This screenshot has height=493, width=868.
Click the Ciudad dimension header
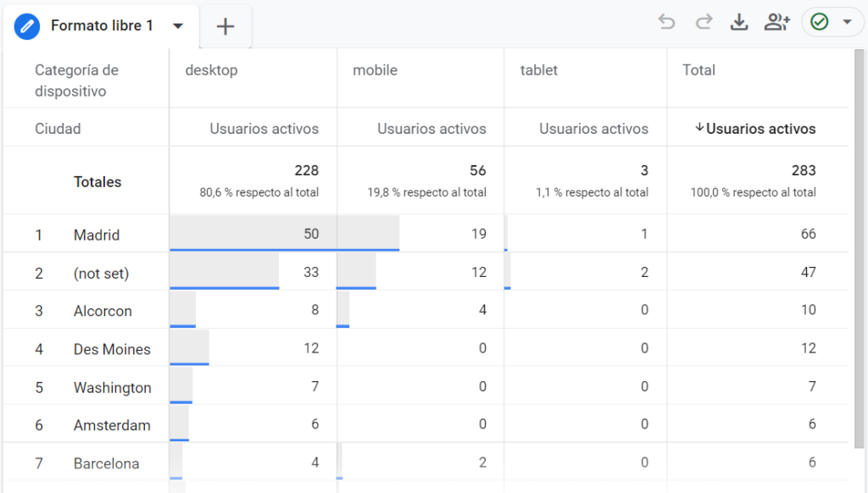click(58, 129)
